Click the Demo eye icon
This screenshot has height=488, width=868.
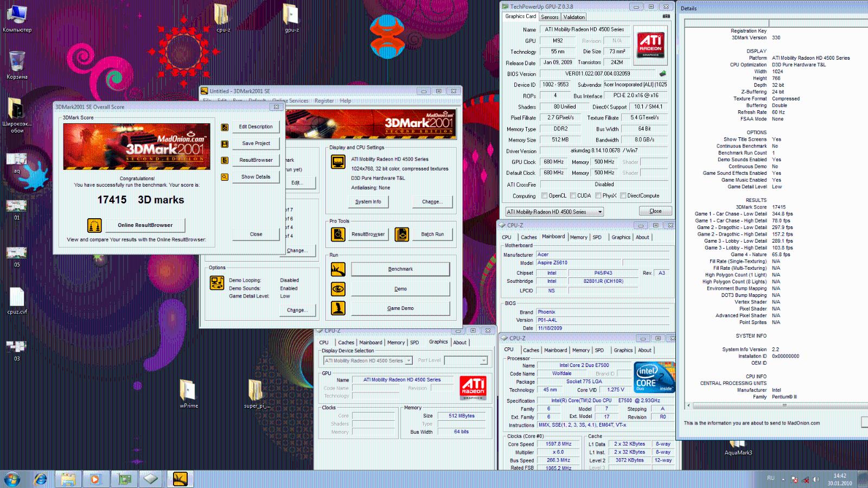click(x=338, y=289)
